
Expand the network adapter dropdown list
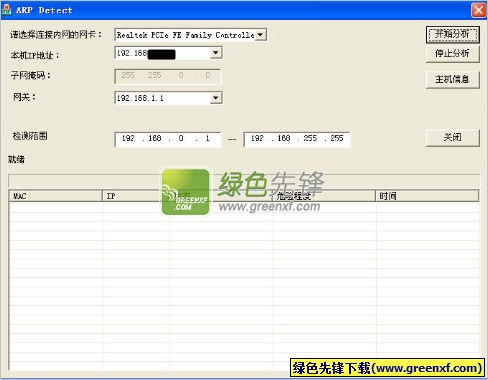tap(261, 35)
